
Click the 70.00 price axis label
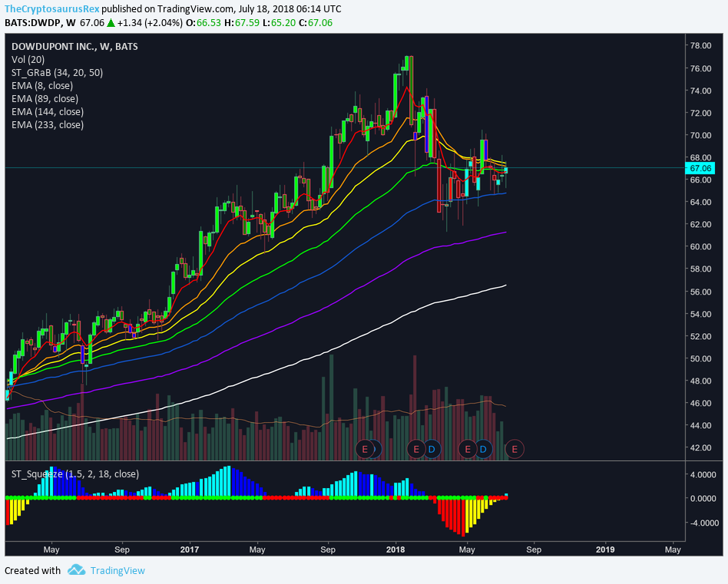click(x=700, y=135)
